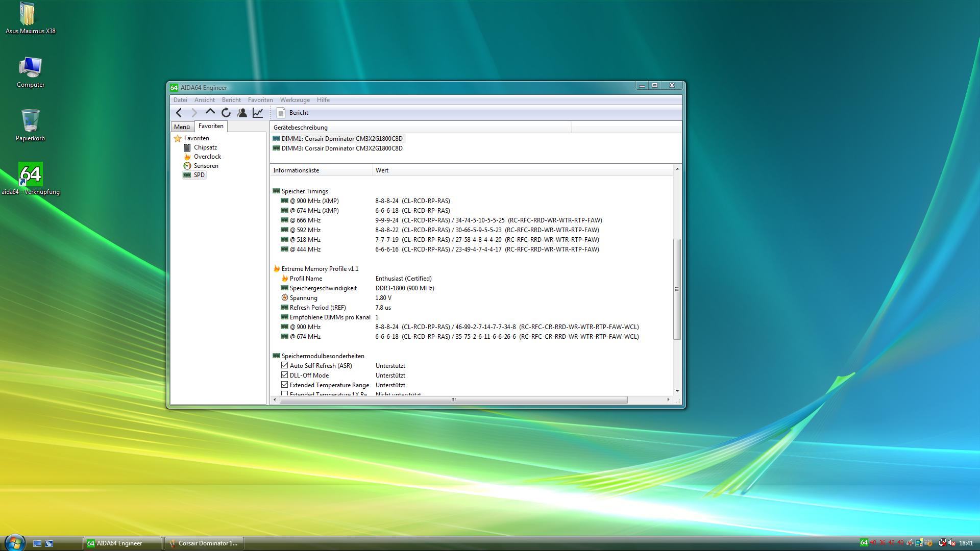Screen dimensions: 980x551
Task: Click Show Desktop quick launch icon
Action: click(x=37, y=543)
